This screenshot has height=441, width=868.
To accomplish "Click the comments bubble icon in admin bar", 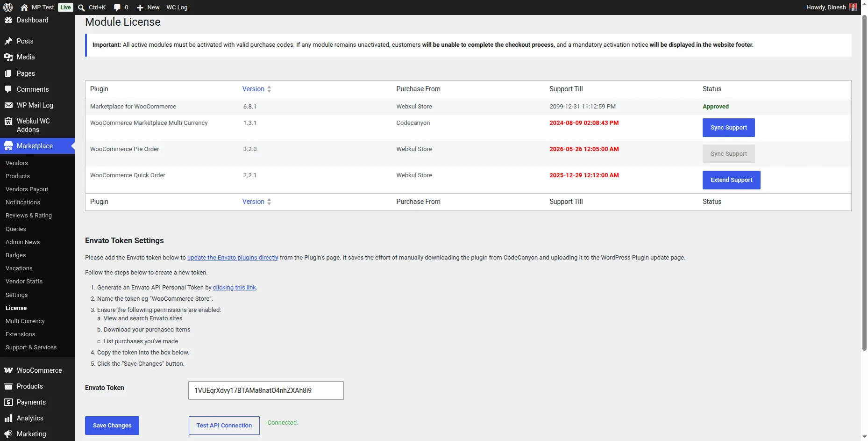I will (x=117, y=7).
